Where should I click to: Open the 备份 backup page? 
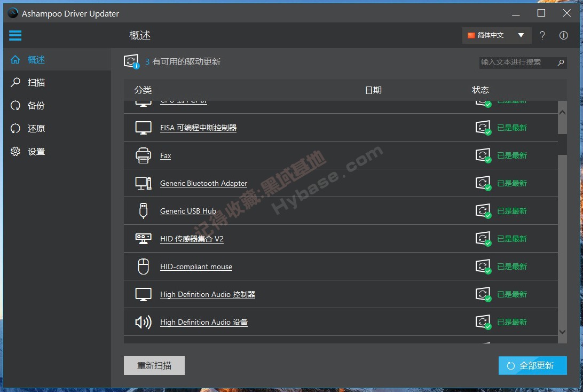coord(57,106)
